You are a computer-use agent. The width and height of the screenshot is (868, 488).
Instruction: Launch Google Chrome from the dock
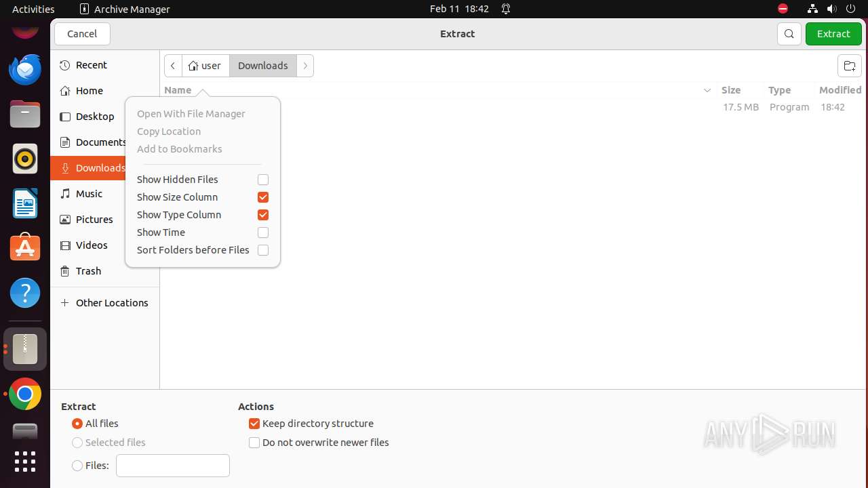click(25, 394)
